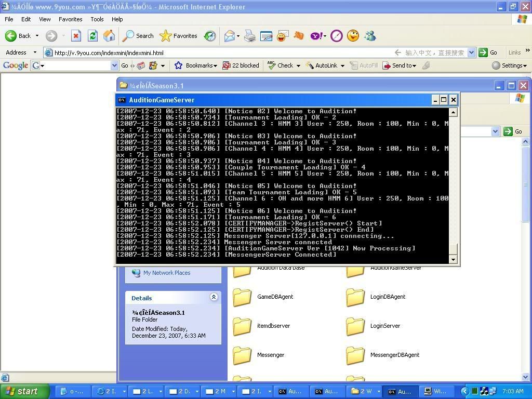Viewport: 532px width, 399px height.
Task: Go to the Home page
Action: [x=109, y=36]
